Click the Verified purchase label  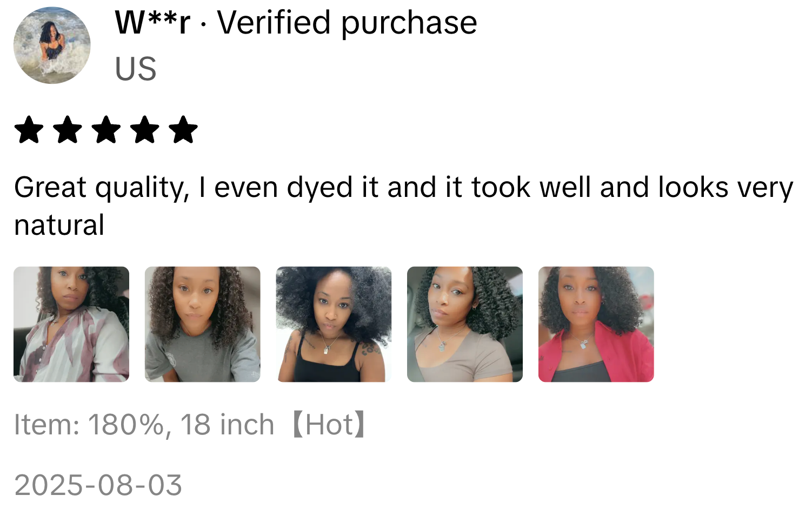pos(347,24)
